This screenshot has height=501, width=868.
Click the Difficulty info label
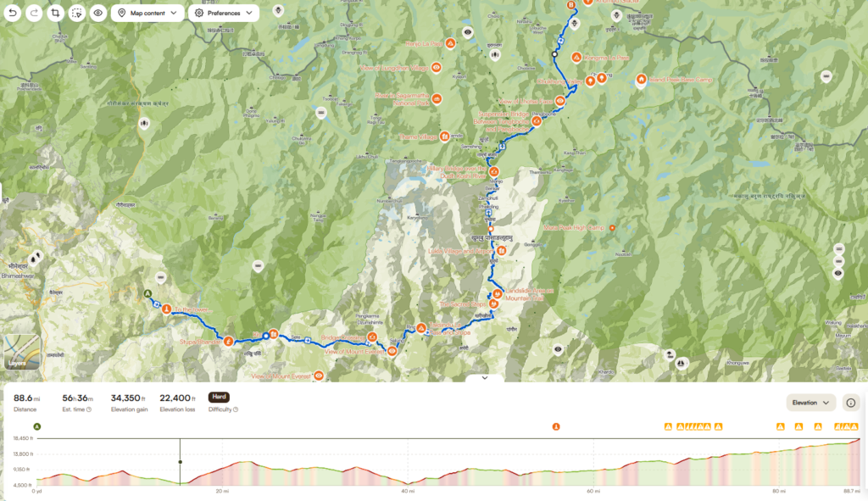pos(223,409)
